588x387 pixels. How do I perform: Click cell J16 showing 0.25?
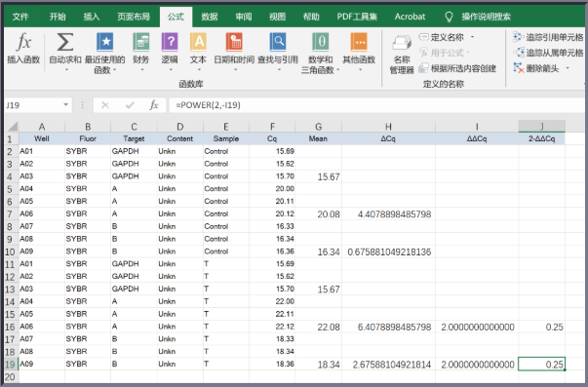point(541,327)
